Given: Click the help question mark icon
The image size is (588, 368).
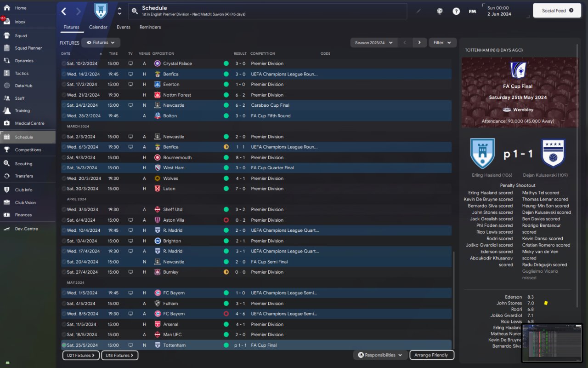Looking at the screenshot, I should pyautogui.click(x=456, y=11).
